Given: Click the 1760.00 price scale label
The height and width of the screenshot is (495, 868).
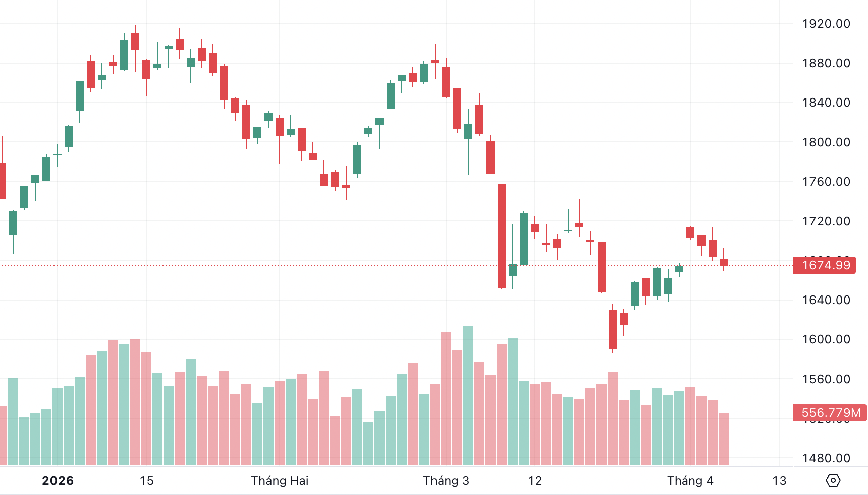Looking at the screenshot, I should (x=826, y=182).
